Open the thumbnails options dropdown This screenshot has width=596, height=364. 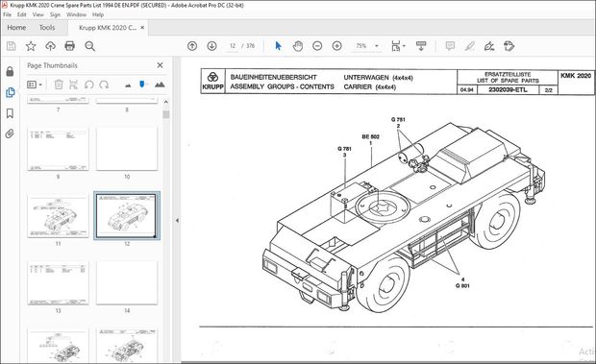(35, 85)
